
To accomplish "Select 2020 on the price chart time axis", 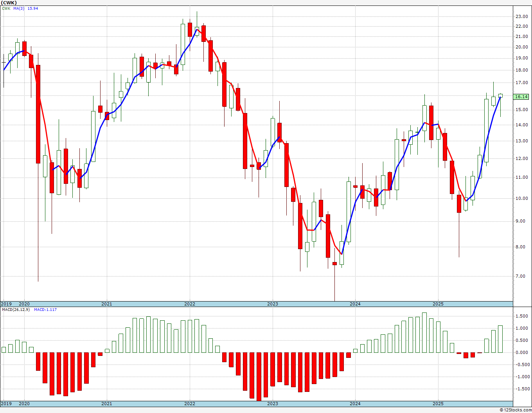I will (24, 304).
